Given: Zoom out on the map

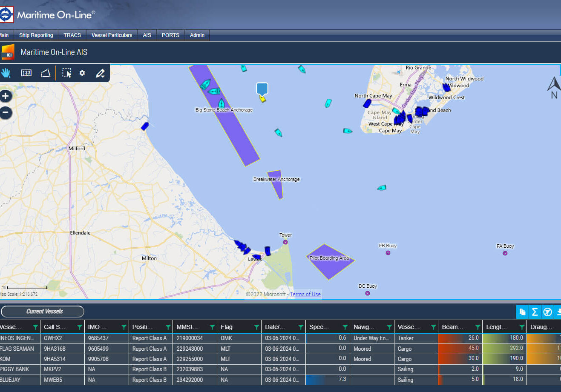Looking at the screenshot, I should pyautogui.click(x=6, y=113).
